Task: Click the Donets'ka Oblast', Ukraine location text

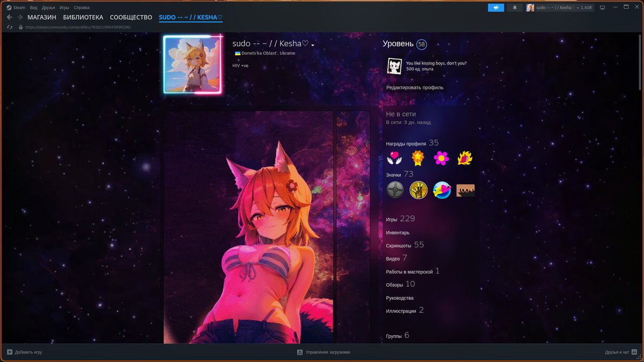Action: [x=268, y=53]
